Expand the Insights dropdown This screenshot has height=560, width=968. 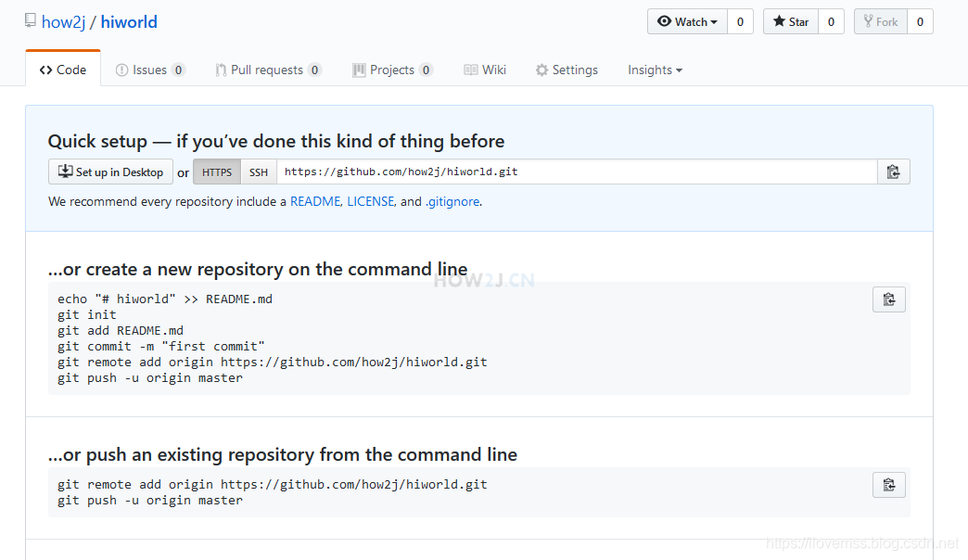pyautogui.click(x=655, y=70)
